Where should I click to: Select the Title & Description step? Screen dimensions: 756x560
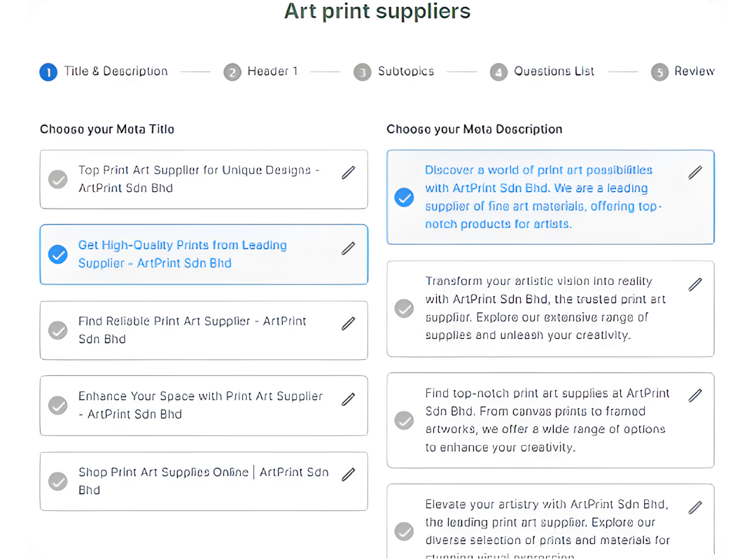(x=104, y=72)
